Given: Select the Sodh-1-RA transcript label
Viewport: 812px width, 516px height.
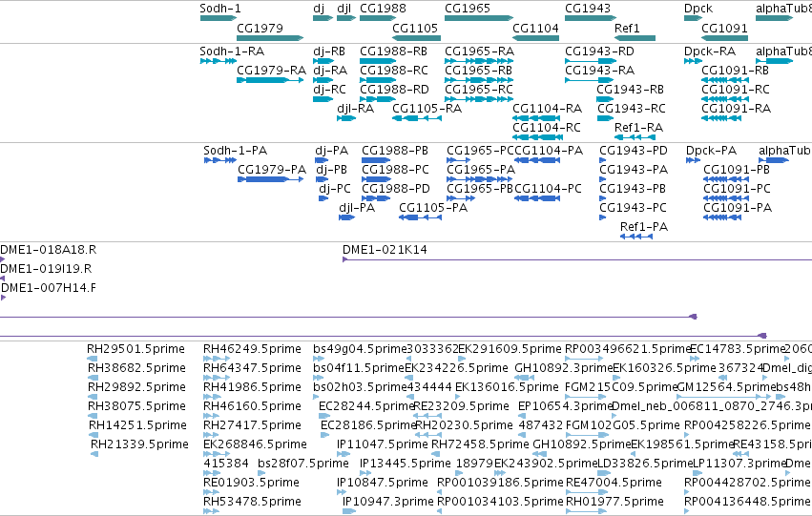Looking at the screenshot, I should [x=232, y=52].
